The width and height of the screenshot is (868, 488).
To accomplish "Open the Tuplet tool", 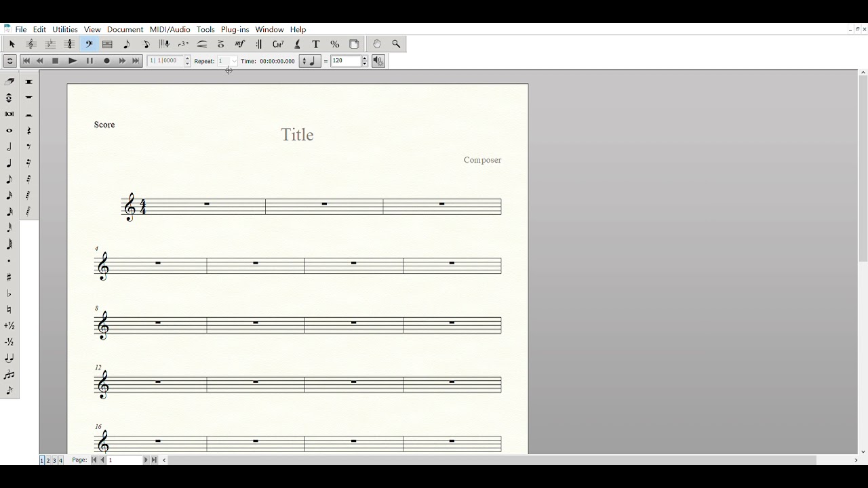I will click(x=183, y=44).
